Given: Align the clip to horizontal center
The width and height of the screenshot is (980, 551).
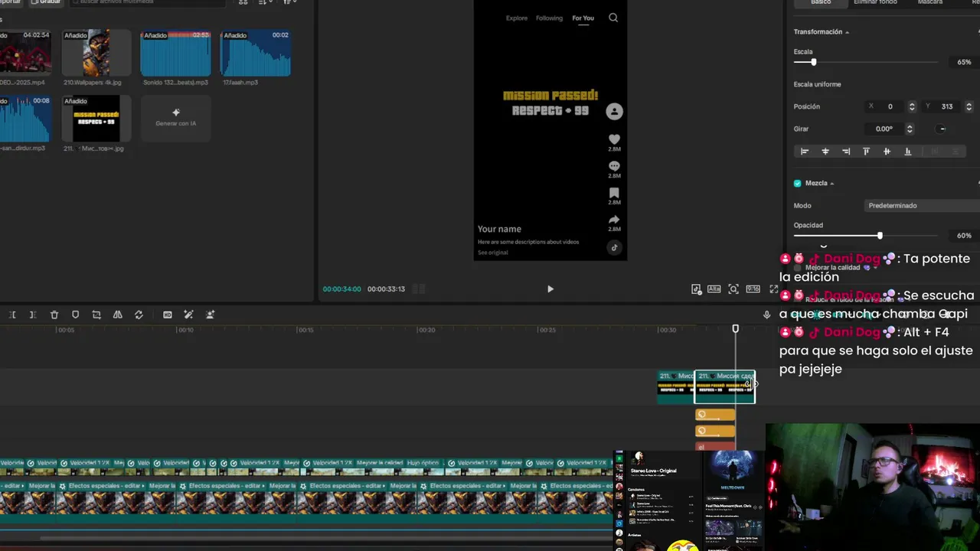Looking at the screenshot, I should click(825, 152).
